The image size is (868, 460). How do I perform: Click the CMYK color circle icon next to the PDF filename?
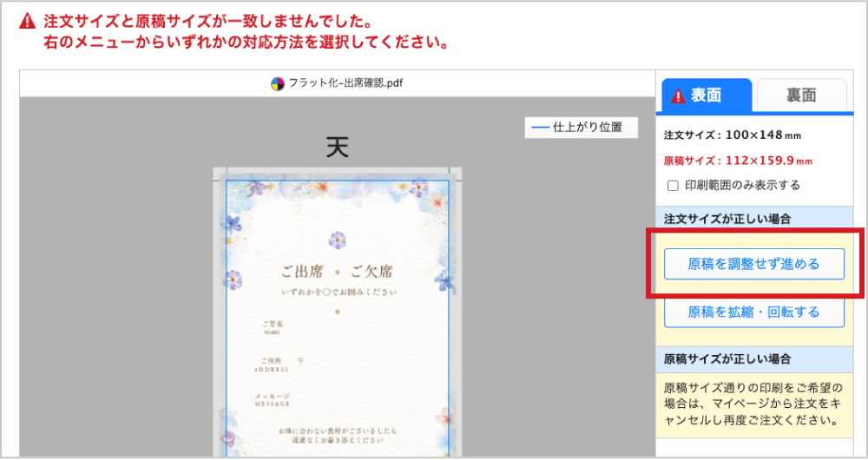(x=278, y=83)
